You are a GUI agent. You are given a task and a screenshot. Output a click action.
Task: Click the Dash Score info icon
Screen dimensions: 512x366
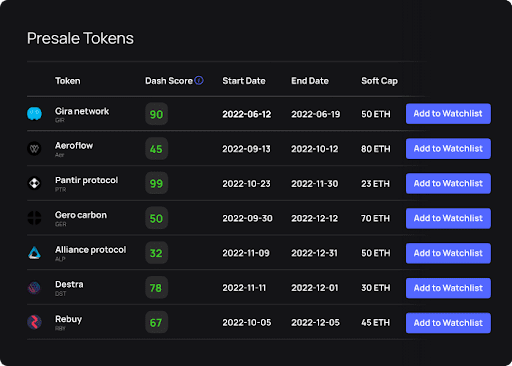point(199,80)
